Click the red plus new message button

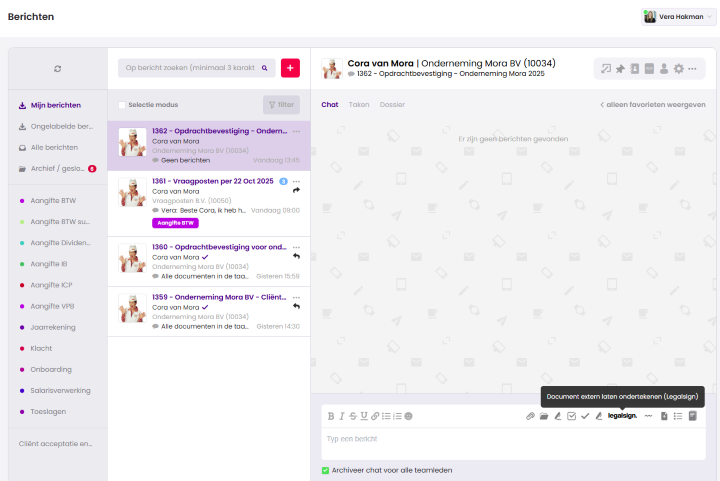[x=290, y=68]
